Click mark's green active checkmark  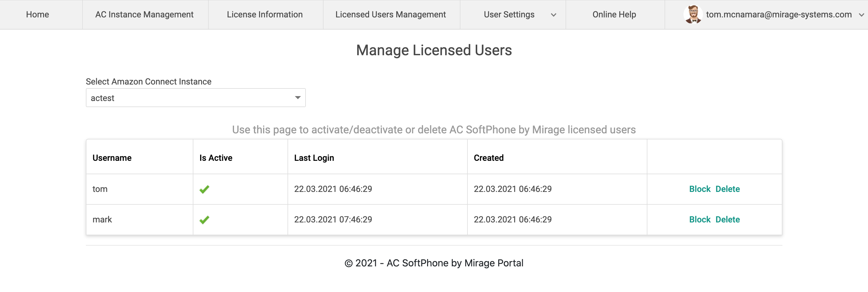tap(204, 220)
